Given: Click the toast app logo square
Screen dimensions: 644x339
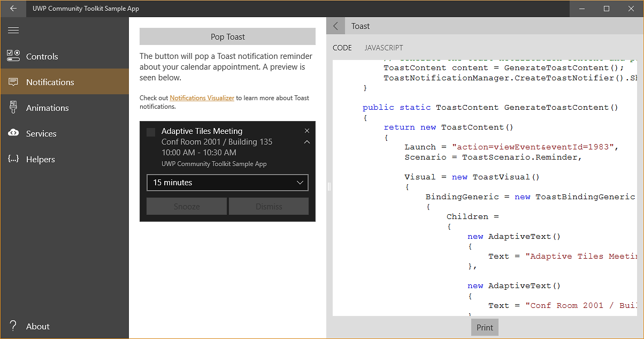Looking at the screenshot, I should (x=151, y=132).
